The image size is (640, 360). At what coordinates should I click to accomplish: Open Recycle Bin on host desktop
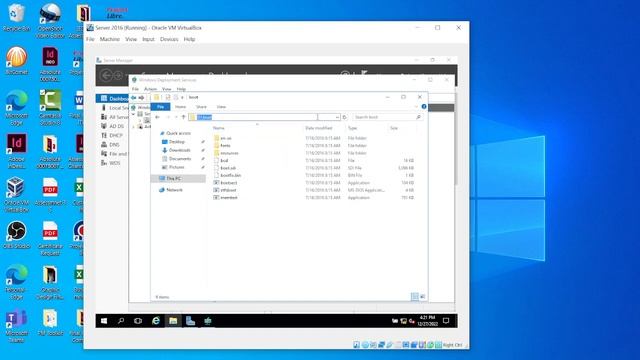16,18
